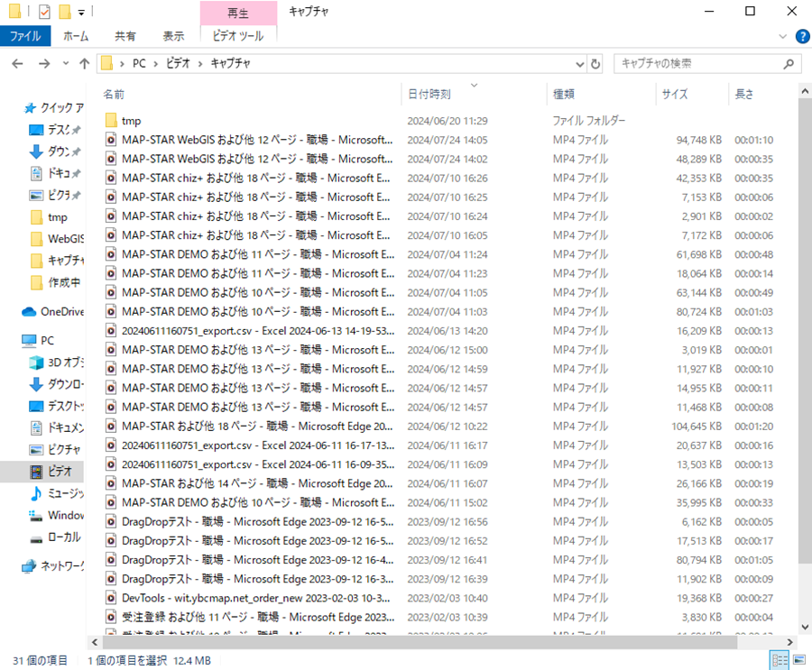Select the 再生 contextual tab header

point(238,13)
